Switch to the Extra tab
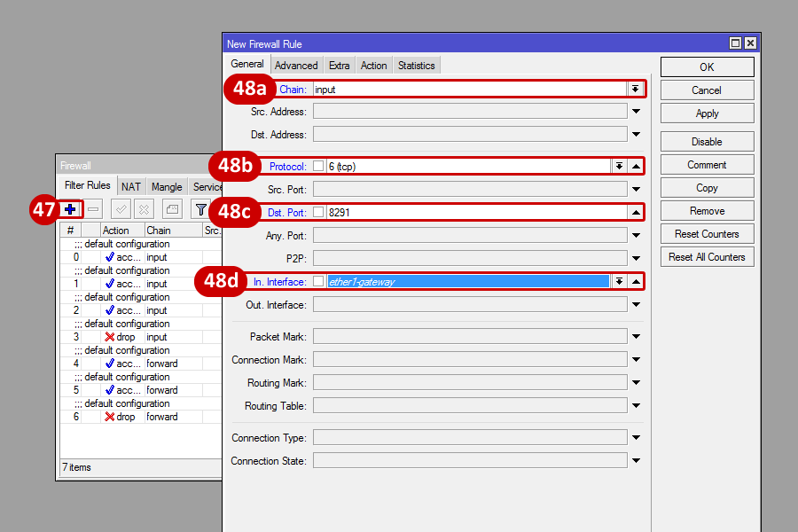Image resolution: width=798 pixels, height=532 pixels. tap(339, 66)
